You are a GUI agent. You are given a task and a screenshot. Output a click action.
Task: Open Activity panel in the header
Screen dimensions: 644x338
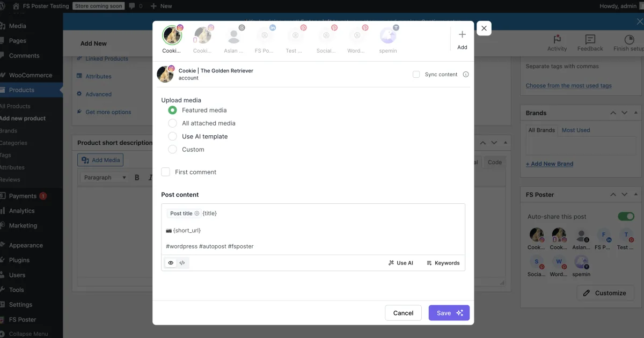point(557,43)
